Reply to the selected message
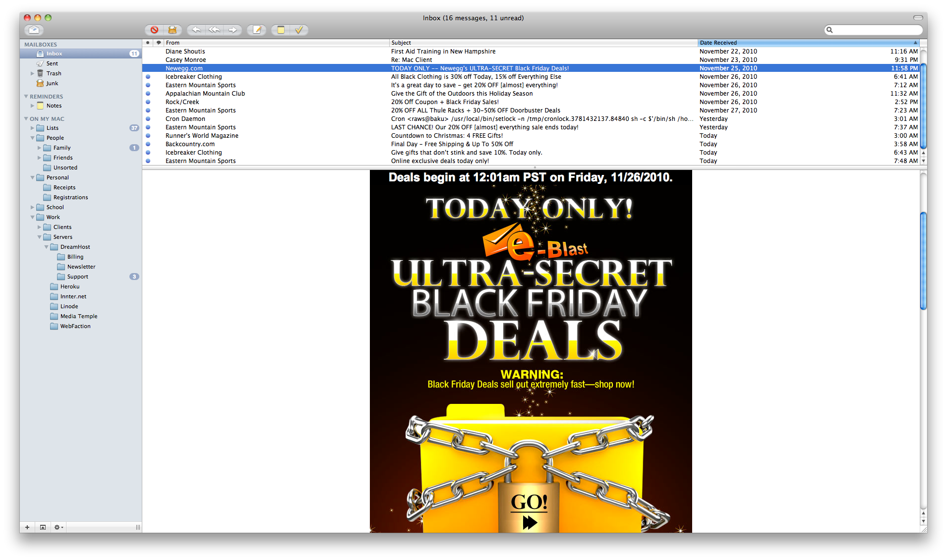The width and height of the screenshot is (947, 560). click(196, 30)
